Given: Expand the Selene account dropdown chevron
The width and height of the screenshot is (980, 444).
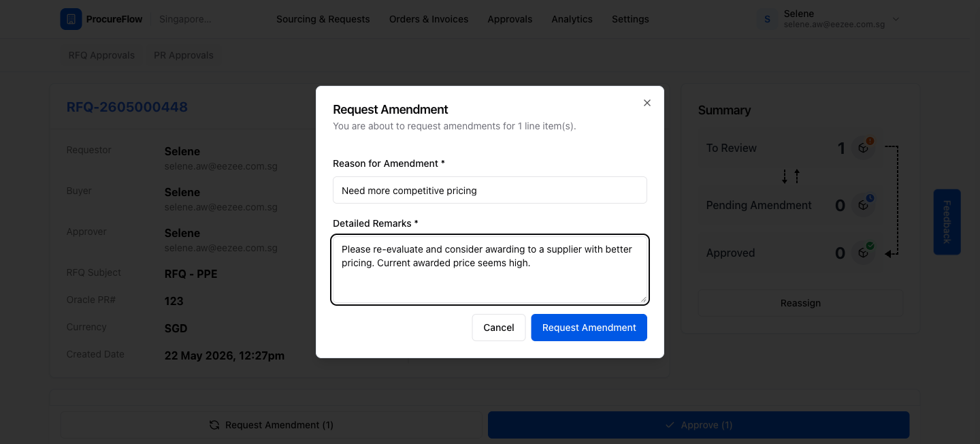Looking at the screenshot, I should point(896,19).
